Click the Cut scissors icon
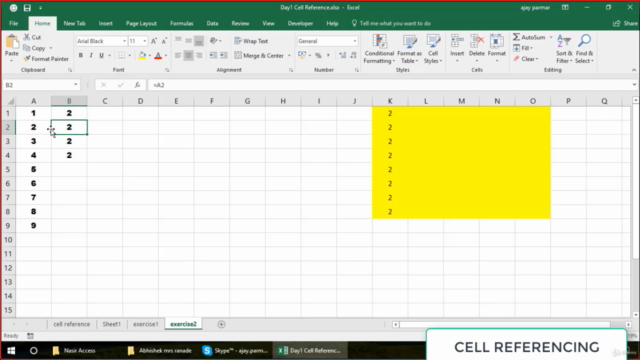The width and height of the screenshot is (640, 360). (x=27, y=37)
